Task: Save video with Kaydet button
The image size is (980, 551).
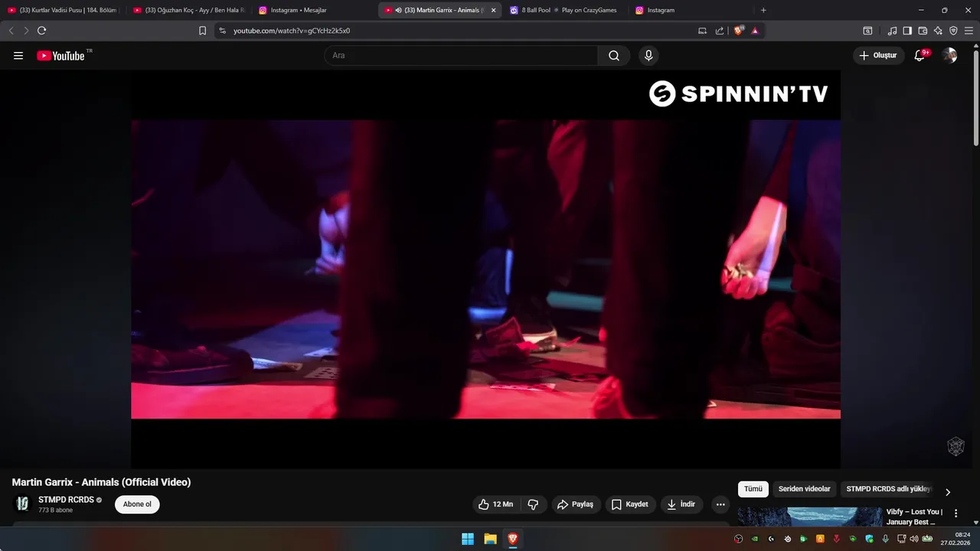Action: 630,504
